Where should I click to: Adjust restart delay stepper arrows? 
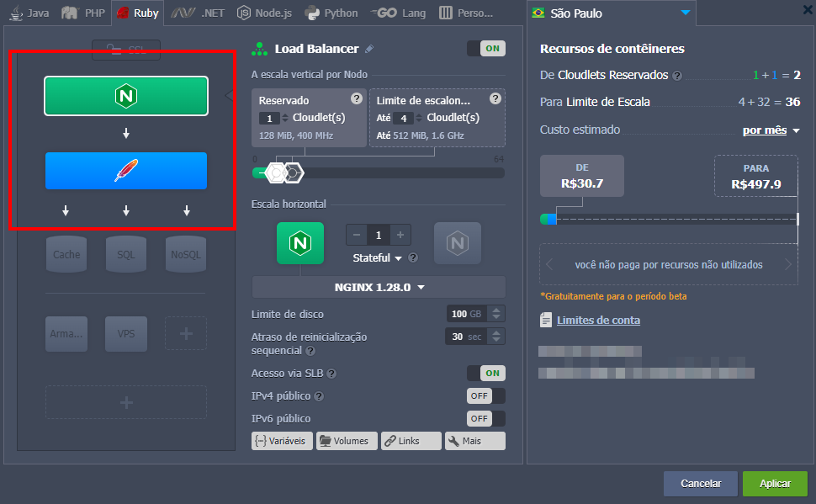pos(496,337)
